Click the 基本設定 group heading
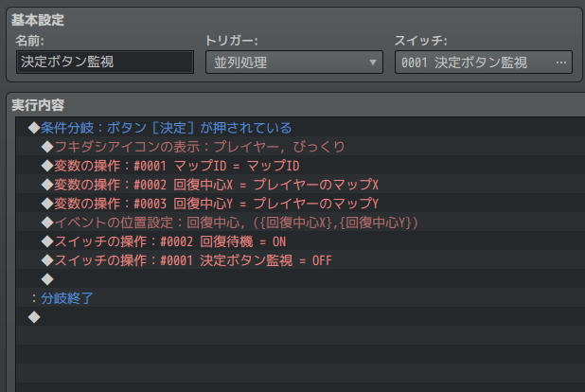Image resolution: width=585 pixels, height=392 pixels. (38, 20)
